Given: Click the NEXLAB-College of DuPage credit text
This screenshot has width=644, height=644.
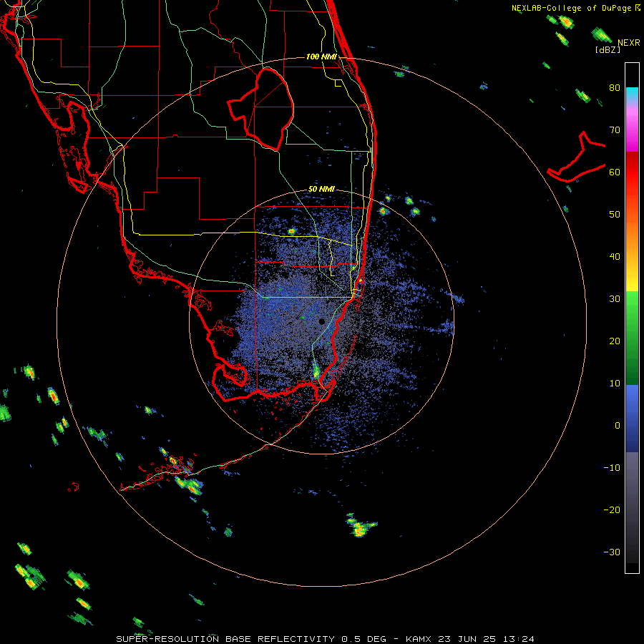Looking at the screenshot, I should (571, 8).
